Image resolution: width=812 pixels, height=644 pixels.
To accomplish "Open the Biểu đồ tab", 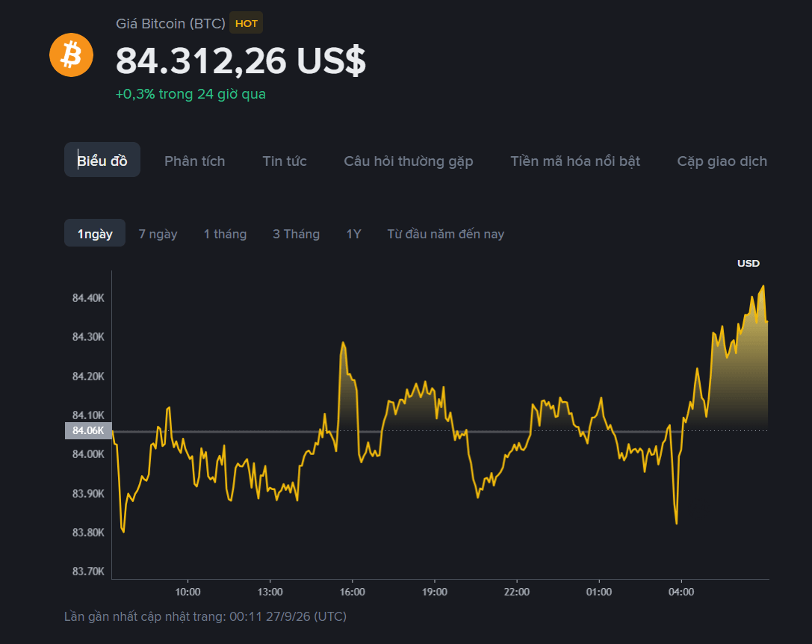I will (102, 161).
